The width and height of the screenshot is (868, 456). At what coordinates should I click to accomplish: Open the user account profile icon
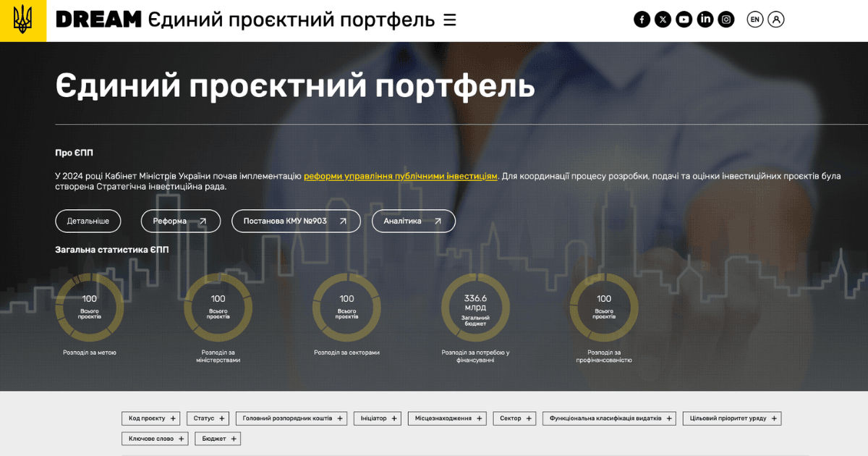[x=776, y=20]
